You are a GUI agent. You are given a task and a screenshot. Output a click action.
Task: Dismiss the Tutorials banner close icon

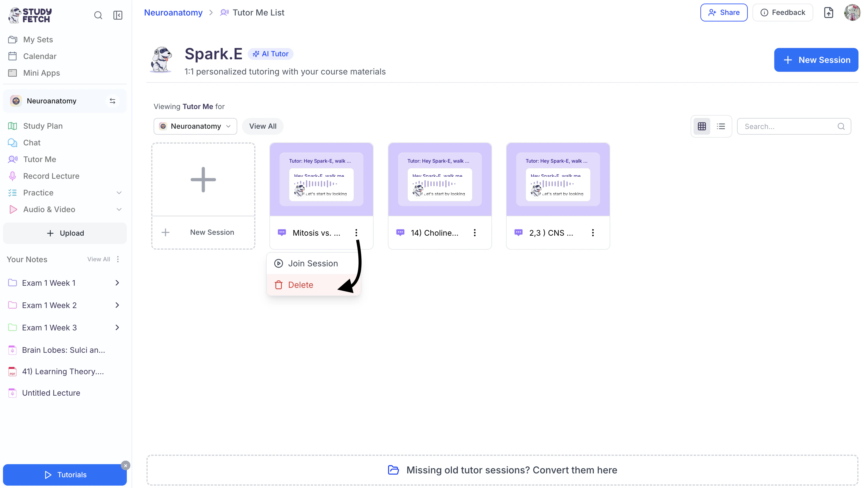coord(125,465)
